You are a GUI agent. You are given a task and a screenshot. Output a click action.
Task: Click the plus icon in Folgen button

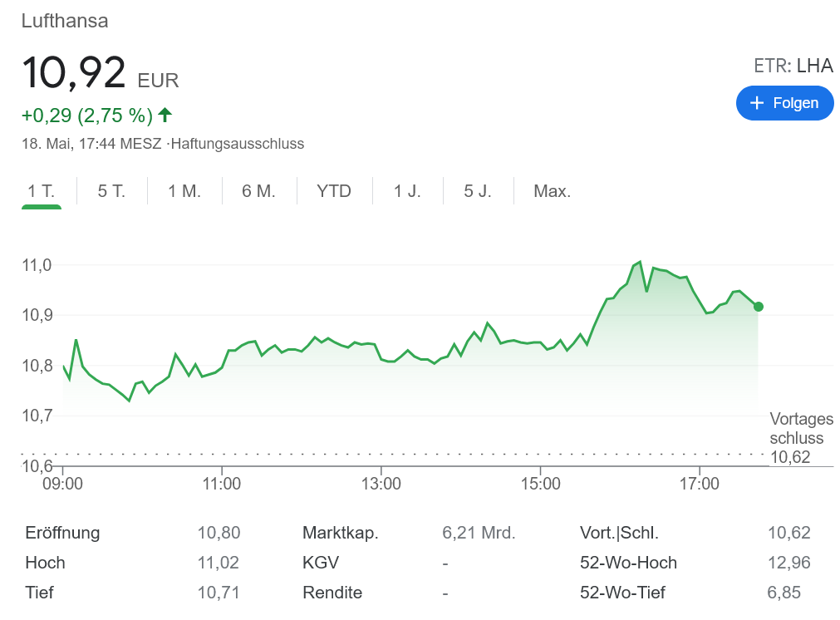(756, 103)
